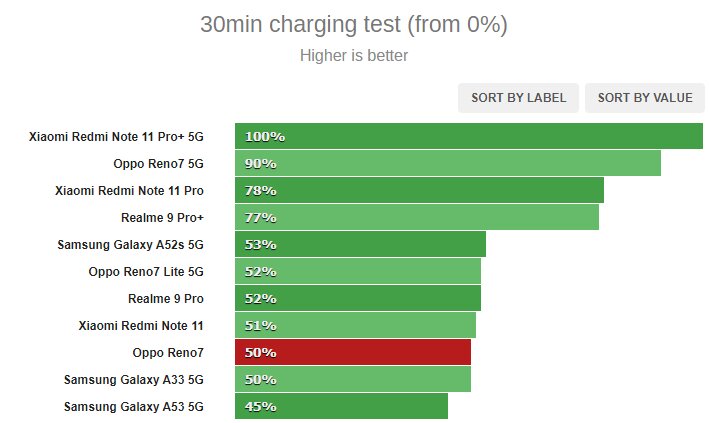Click the Oppo Reno7 5G 90% bar
This screenshot has height=423, width=710.
click(448, 163)
